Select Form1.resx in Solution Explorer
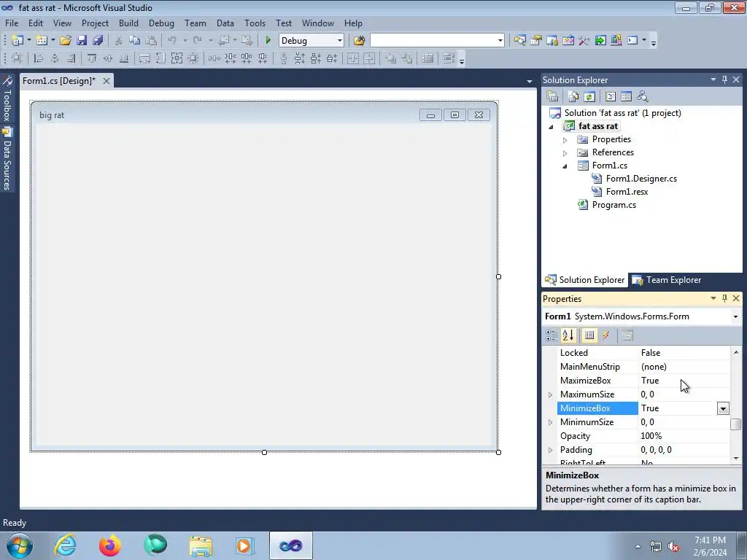Image resolution: width=747 pixels, height=560 pixels. 627,192
